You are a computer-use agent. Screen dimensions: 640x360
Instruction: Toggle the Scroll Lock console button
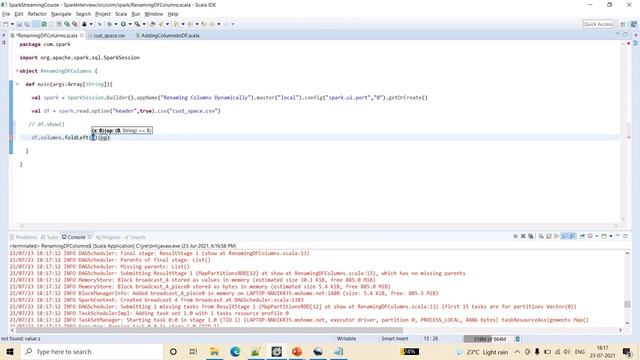click(x=549, y=236)
